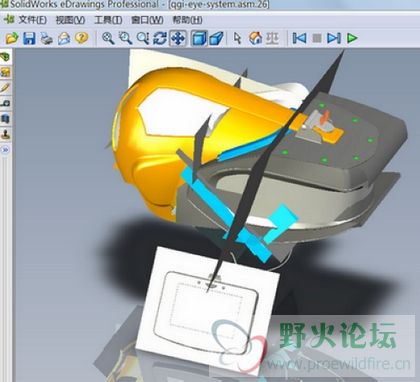Screen dimensions: 420x382
Task: Jump to next animation view
Action: [x=334, y=38]
